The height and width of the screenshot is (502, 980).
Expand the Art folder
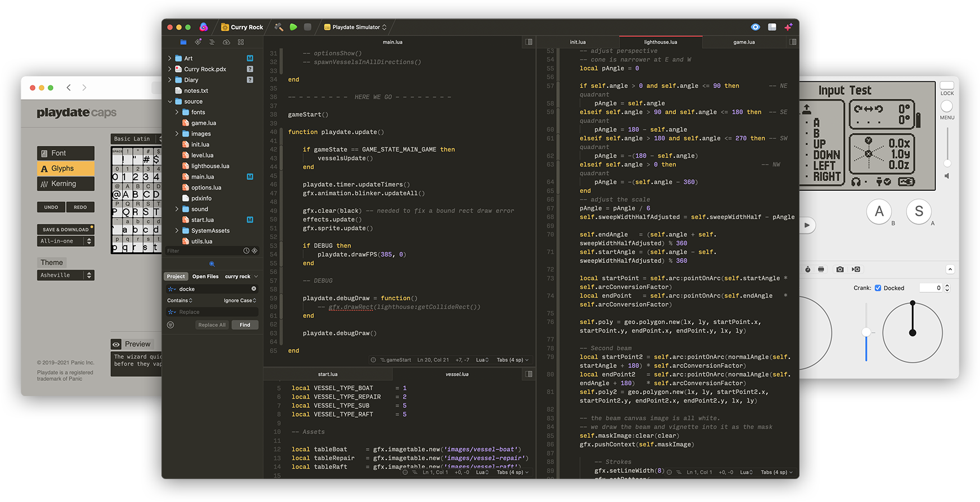pyautogui.click(x=170, y=58)
